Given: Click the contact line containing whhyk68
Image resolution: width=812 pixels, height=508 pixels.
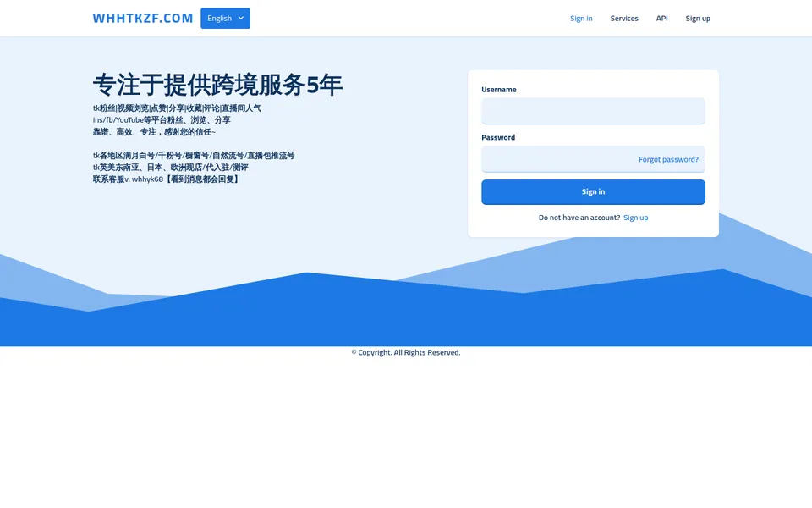Looking at the screenshot, I should pos(167,179).
